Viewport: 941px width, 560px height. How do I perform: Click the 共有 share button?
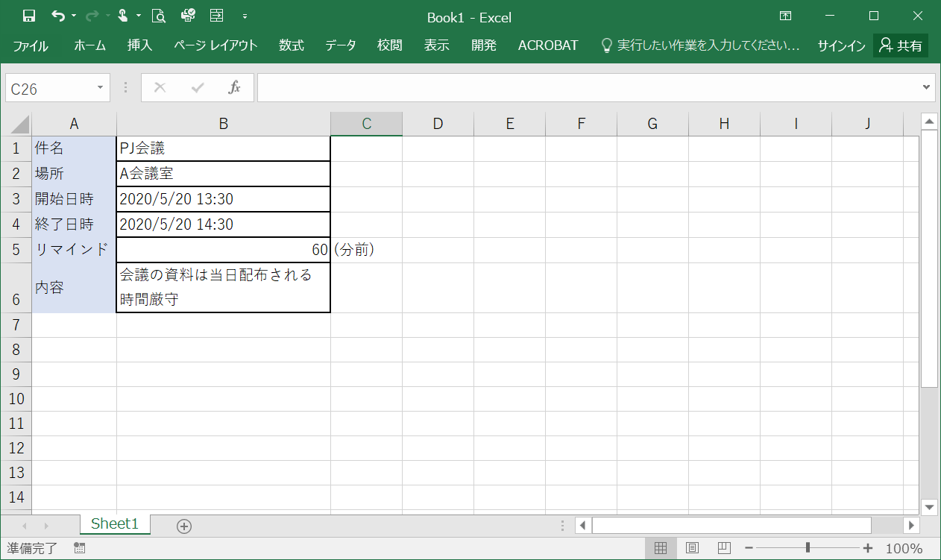(901, 45)
